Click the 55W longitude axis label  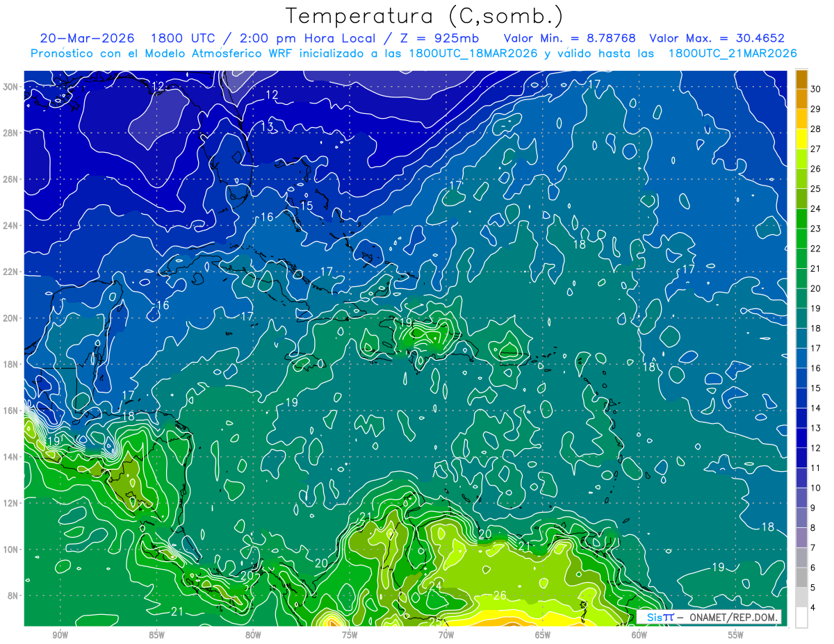tap(736, 635)
